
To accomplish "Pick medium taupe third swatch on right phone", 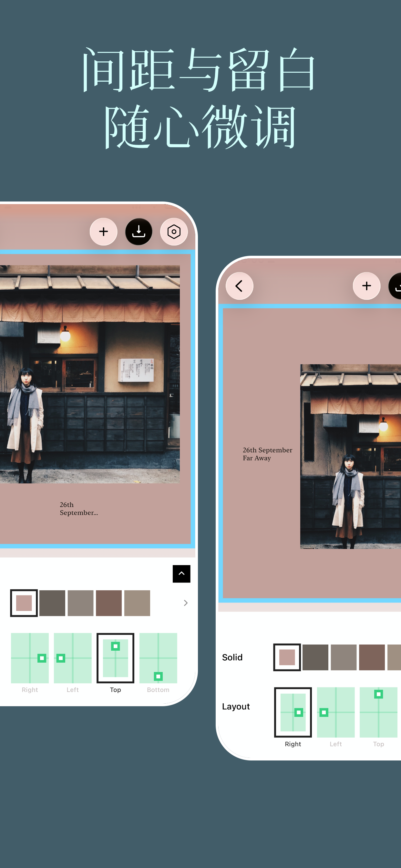I will (344, 657).
